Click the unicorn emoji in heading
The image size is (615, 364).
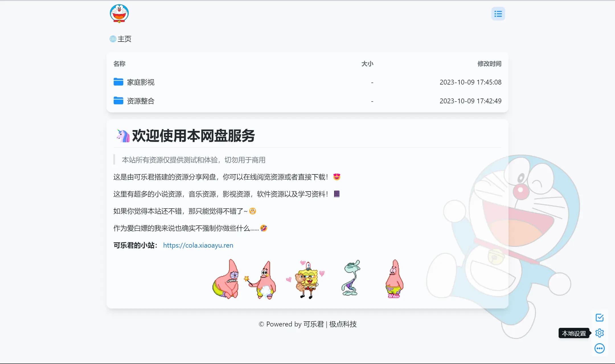(x=123, y=136)
